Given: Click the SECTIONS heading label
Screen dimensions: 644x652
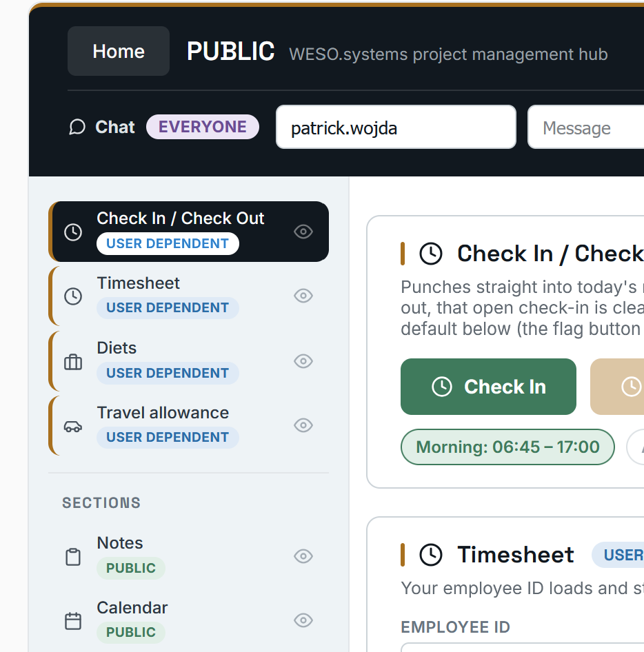Looking at the screenshot, I should [101, 503].
